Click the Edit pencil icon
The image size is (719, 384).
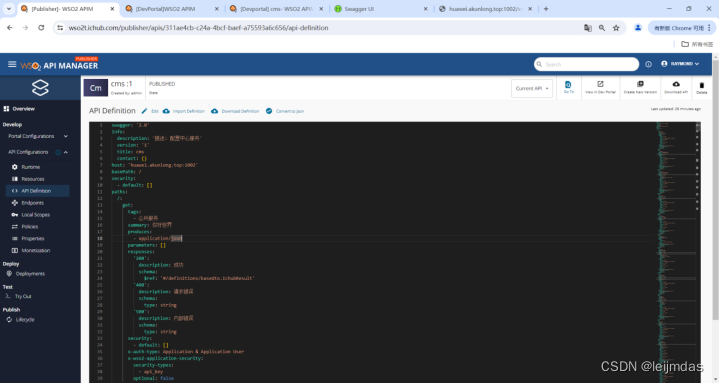144,111
